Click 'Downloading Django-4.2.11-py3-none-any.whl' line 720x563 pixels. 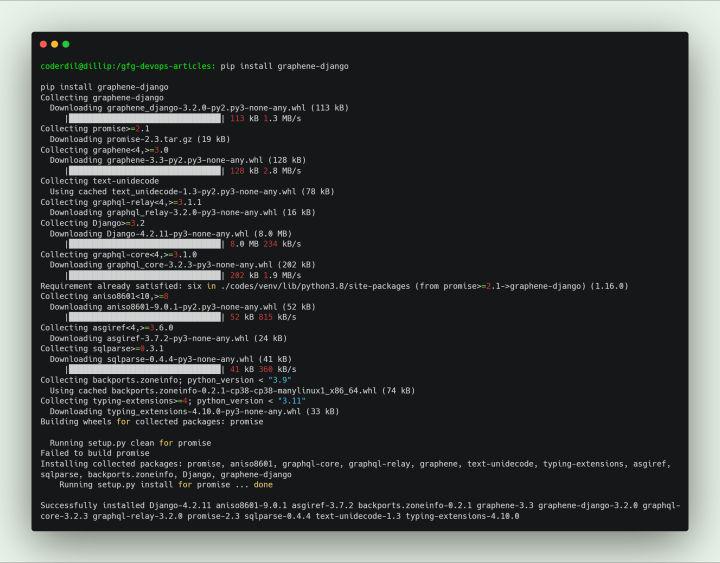click(x=170, y=234)
